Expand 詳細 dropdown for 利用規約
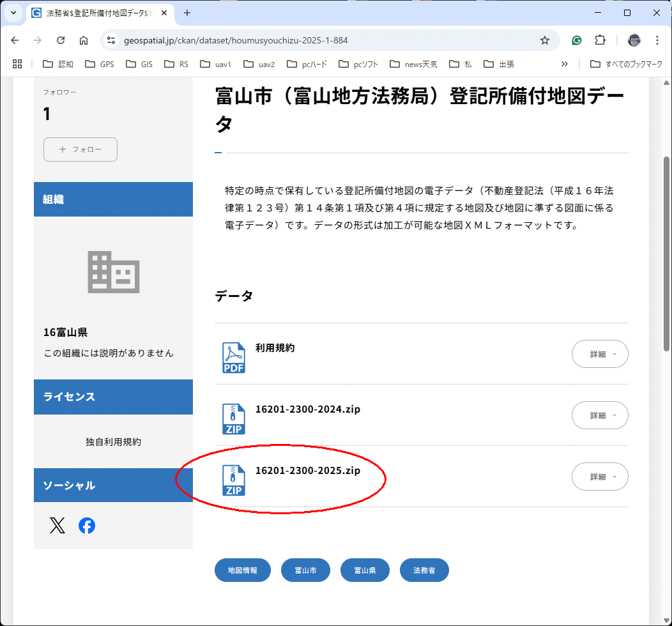The image size is (672, 626). pyautogui.click(x=600, y=354)
